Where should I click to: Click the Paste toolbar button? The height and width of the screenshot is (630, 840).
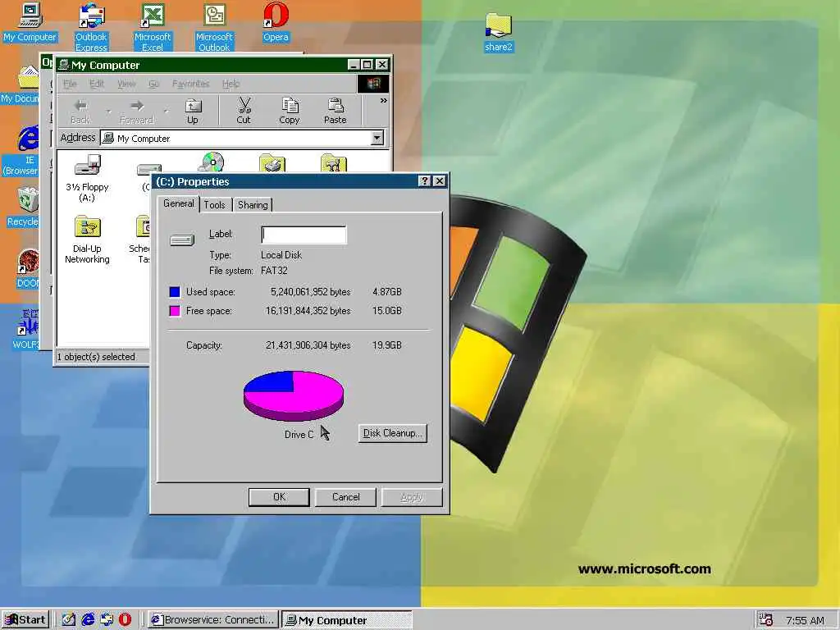[x=336, y=112]
